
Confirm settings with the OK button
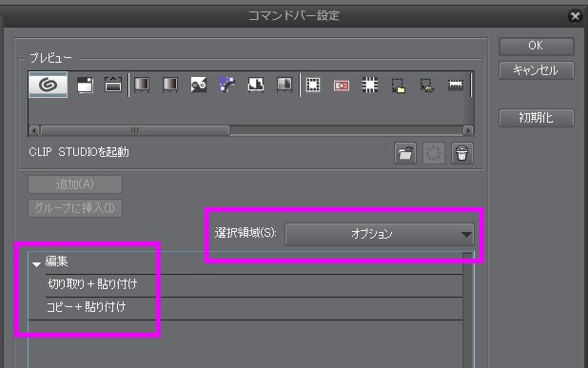point(537,46)
